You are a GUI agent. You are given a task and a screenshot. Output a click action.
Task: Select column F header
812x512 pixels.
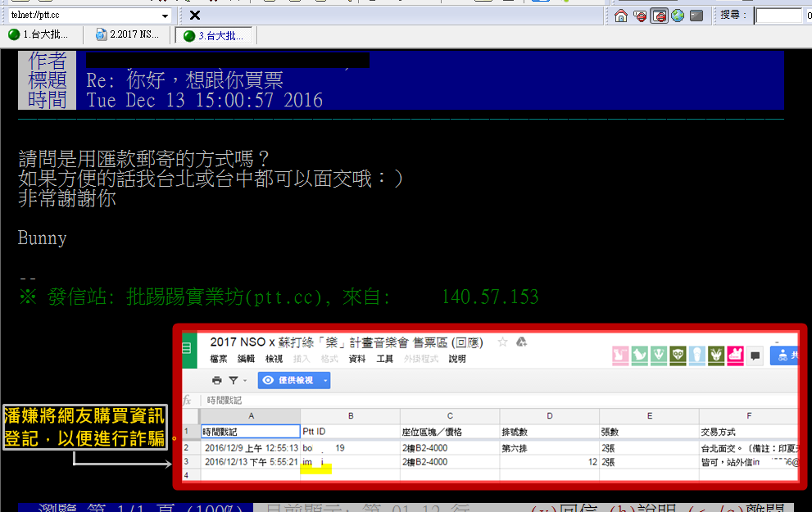point(749,416)
